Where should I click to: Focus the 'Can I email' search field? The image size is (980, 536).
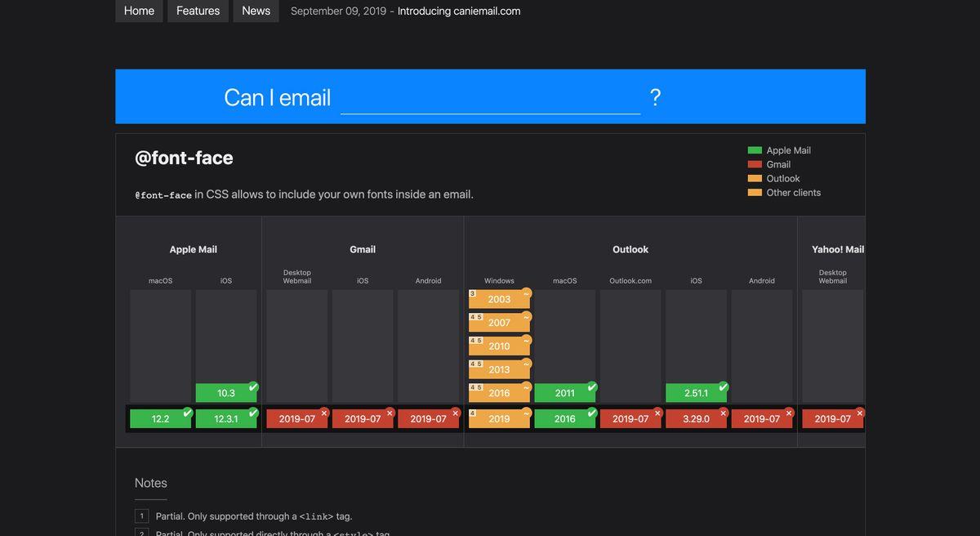490,98
